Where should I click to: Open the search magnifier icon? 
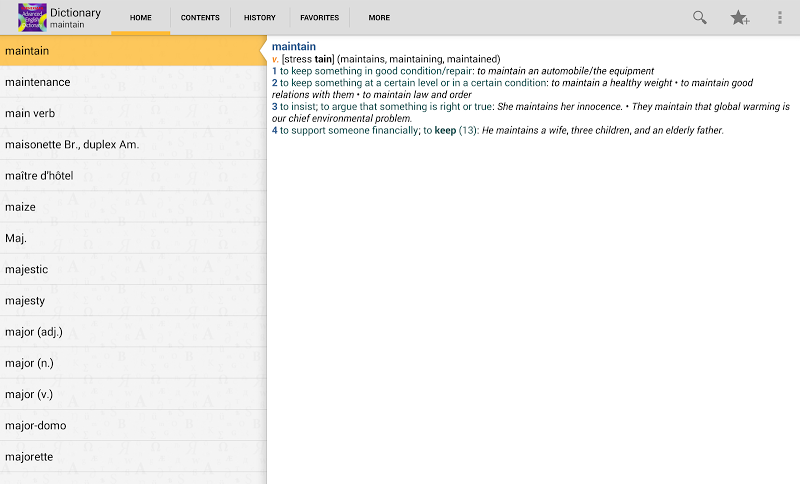coord(699,18)
